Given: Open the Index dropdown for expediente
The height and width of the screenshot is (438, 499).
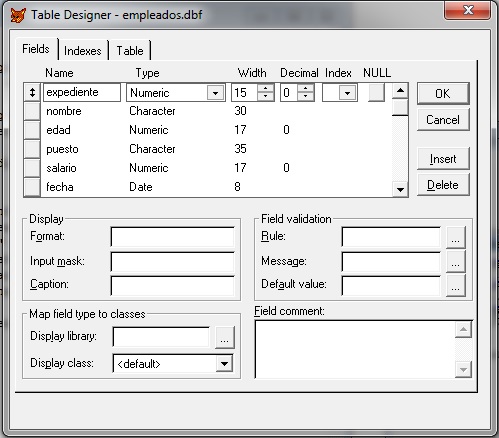Looking at the screenshot, I should [x=347, y=93].
